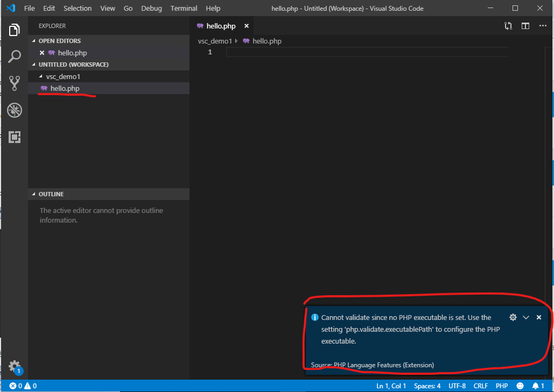This screenshot has width=554, height=392.
Task: Select the hello.php editor tab
Action: 222,26
